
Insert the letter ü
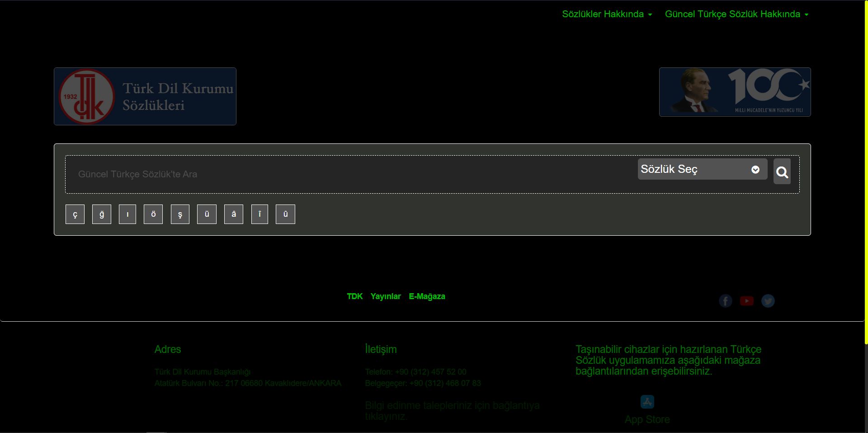(x=207, y=214)
